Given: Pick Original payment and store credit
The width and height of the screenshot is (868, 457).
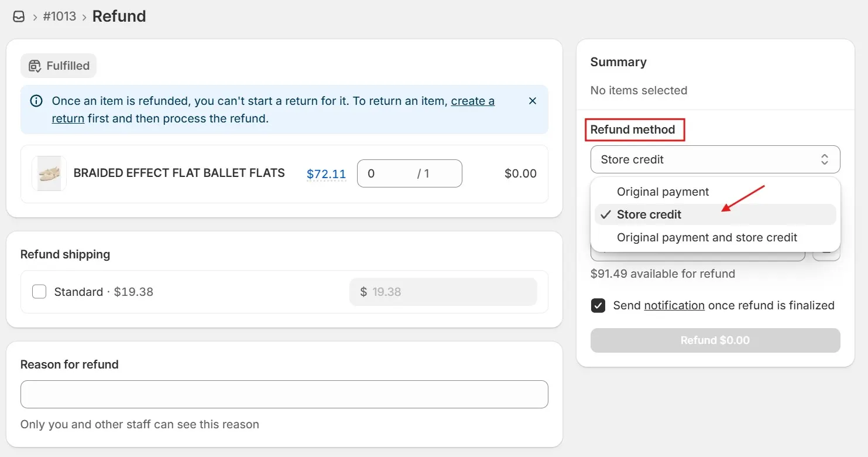Looking at the screenshot, I should point(715,237).
